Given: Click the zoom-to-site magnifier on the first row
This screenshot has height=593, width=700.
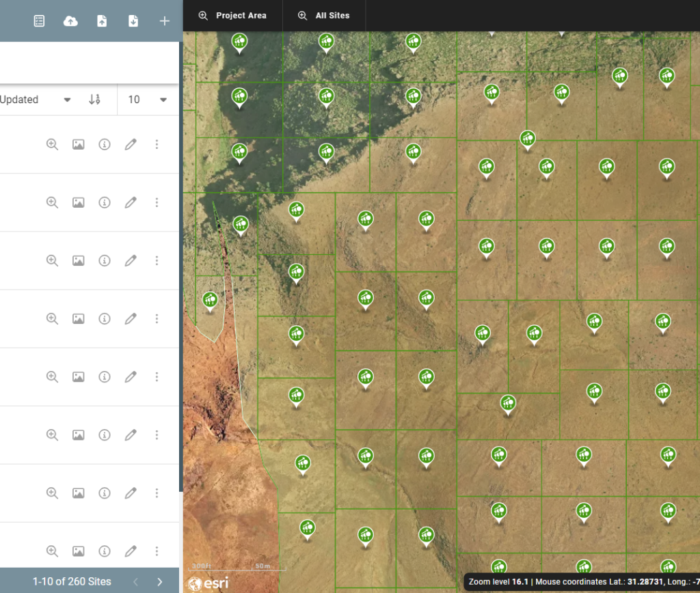Looking at the screenshot, I should [x=52, y=144].
